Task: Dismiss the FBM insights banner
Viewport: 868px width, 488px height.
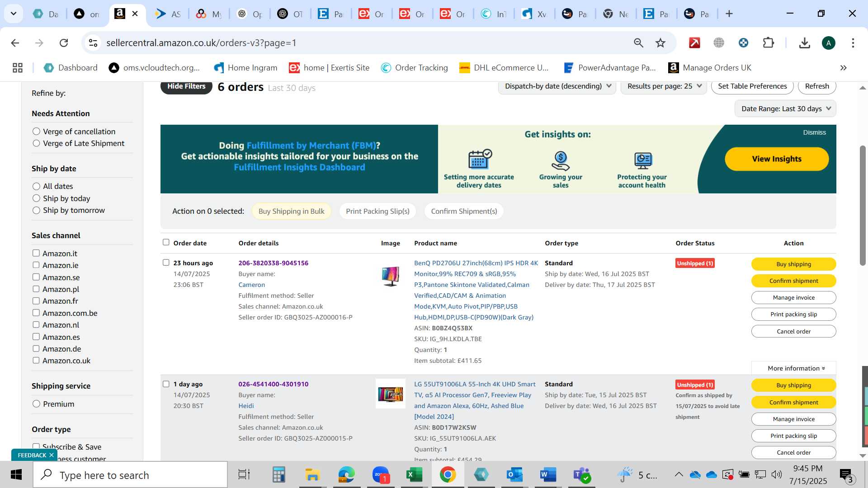Action: (x=814, y=132)
